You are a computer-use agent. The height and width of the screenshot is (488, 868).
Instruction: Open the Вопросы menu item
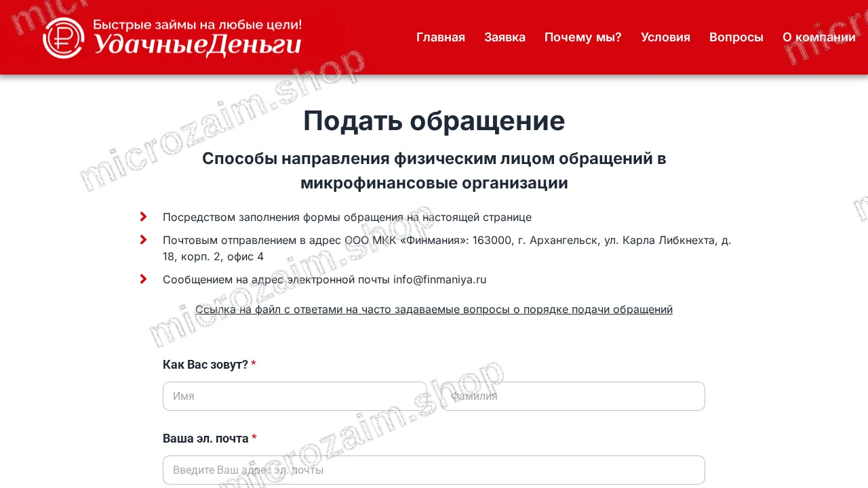point(736,37)
